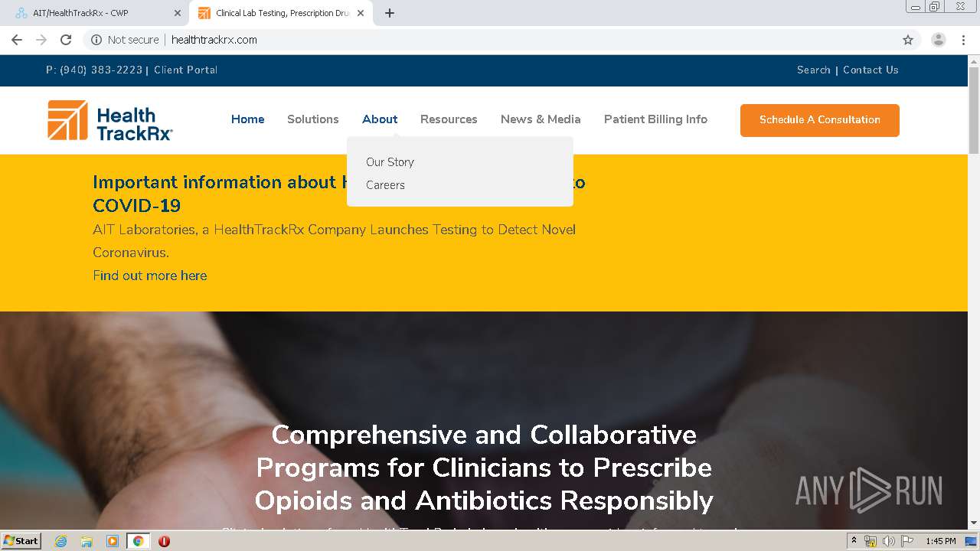This screenshot has height=551, width=980.
Task: Click the red Opera-style taskbar icon
Action: (164, 541)
